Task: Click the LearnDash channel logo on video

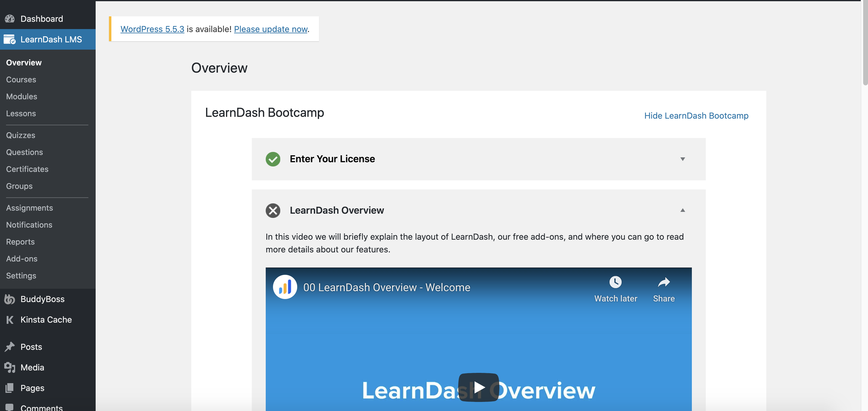Action: tap(285, 287)
